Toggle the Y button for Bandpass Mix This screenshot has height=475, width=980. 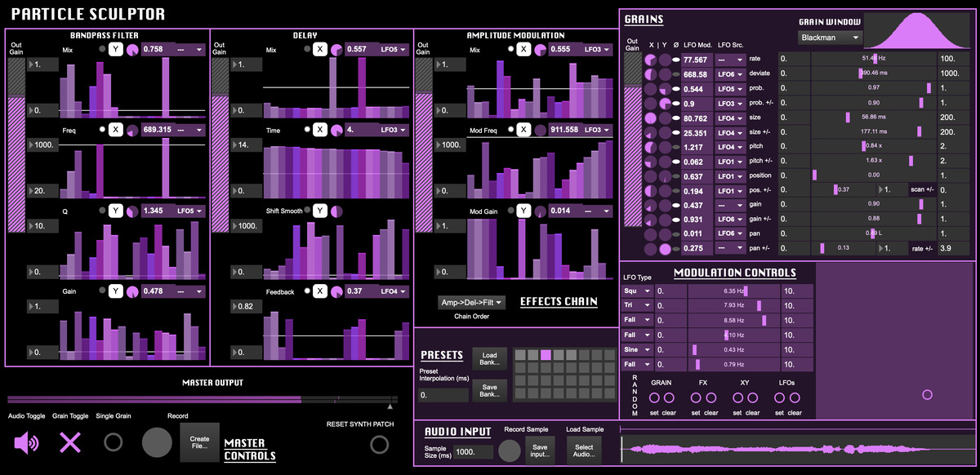[115, 50]
